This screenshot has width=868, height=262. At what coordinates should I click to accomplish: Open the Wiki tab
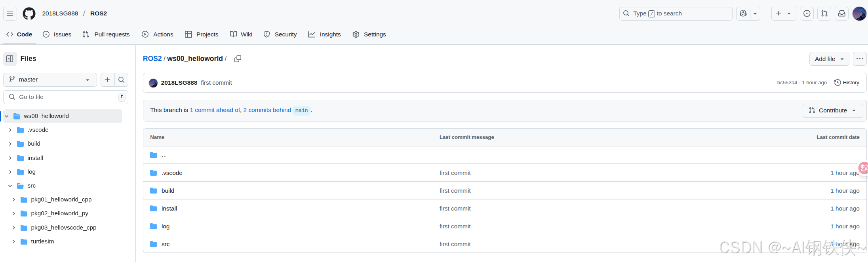[x=241, y=34]
